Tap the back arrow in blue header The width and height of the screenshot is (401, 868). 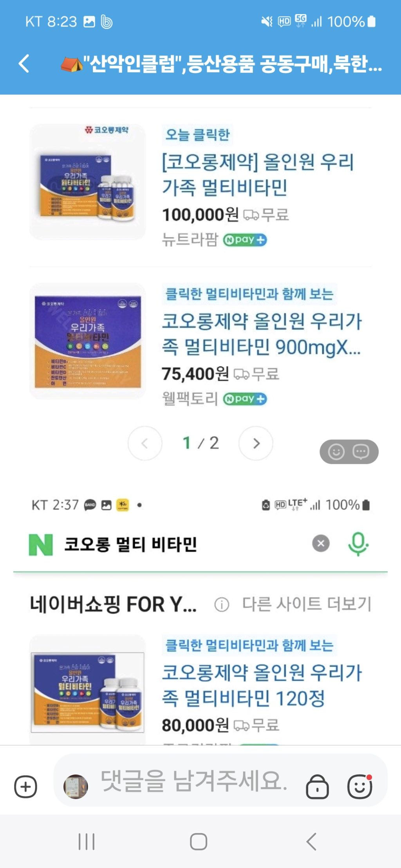tap(24, 64)
